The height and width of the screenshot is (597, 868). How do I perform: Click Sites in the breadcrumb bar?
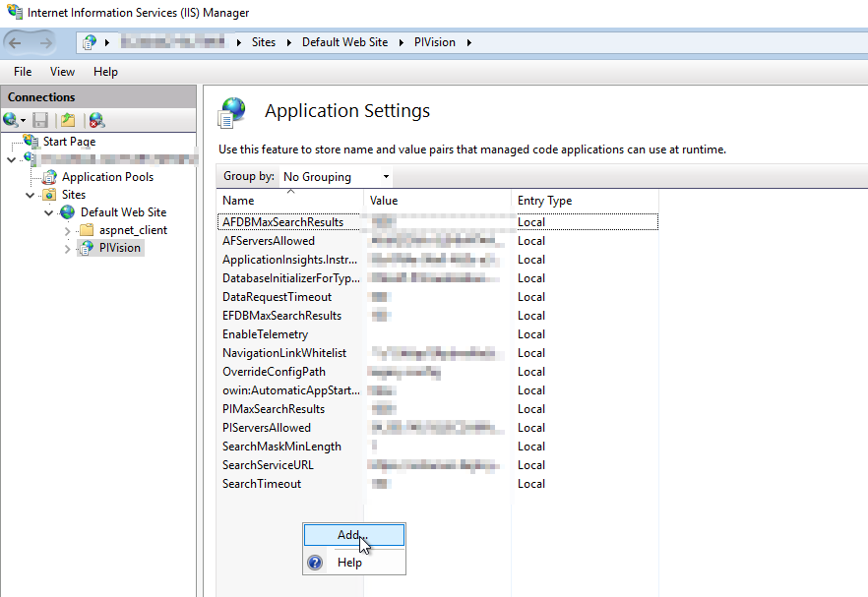click(264, 42)
